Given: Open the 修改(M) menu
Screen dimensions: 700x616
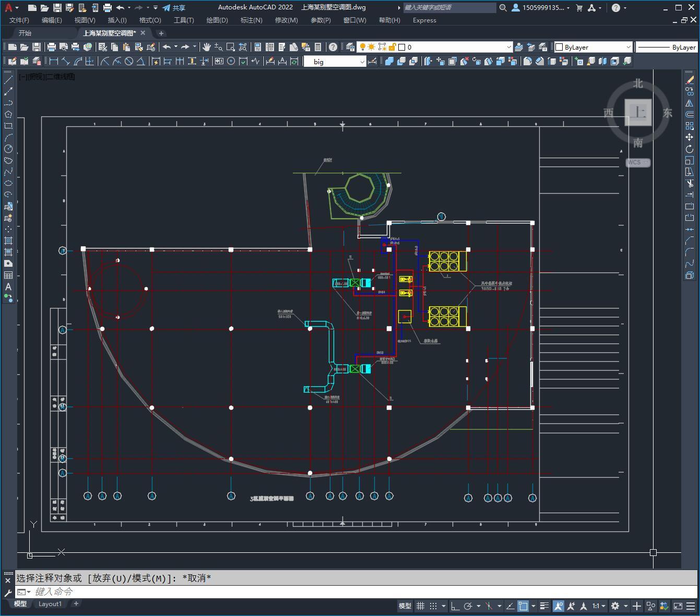Looking at the screenshot, I should (286, 20).
